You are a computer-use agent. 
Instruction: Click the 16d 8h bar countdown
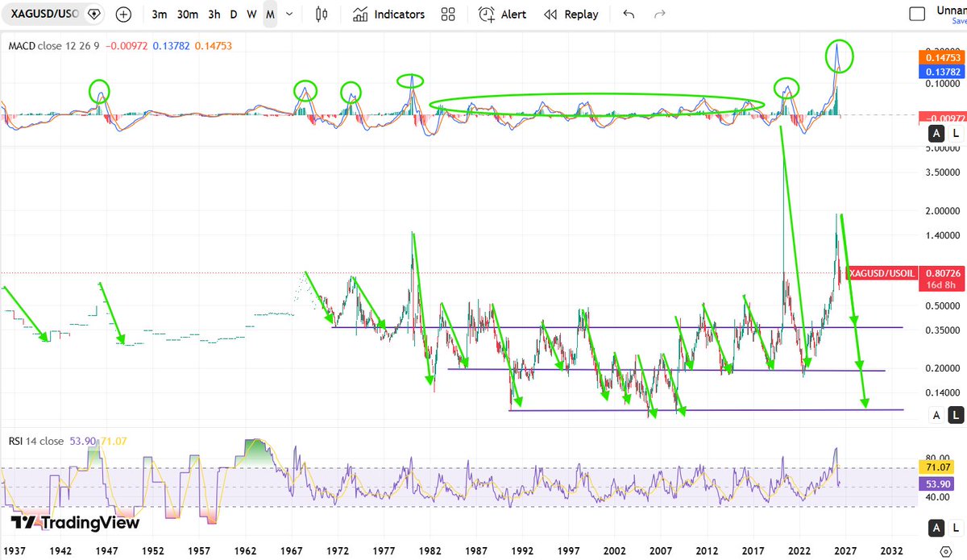click(941, 286)
